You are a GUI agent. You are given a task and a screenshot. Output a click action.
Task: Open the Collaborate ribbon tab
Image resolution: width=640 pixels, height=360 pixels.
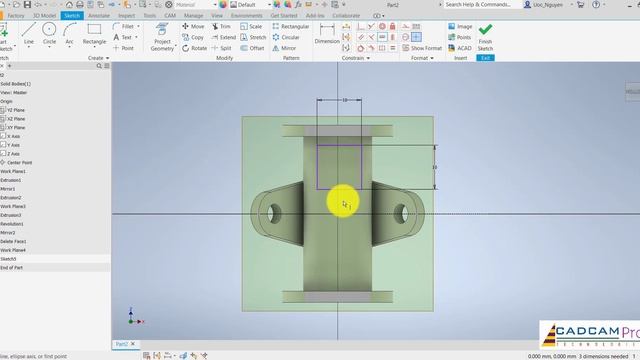(x=346, y=16)
